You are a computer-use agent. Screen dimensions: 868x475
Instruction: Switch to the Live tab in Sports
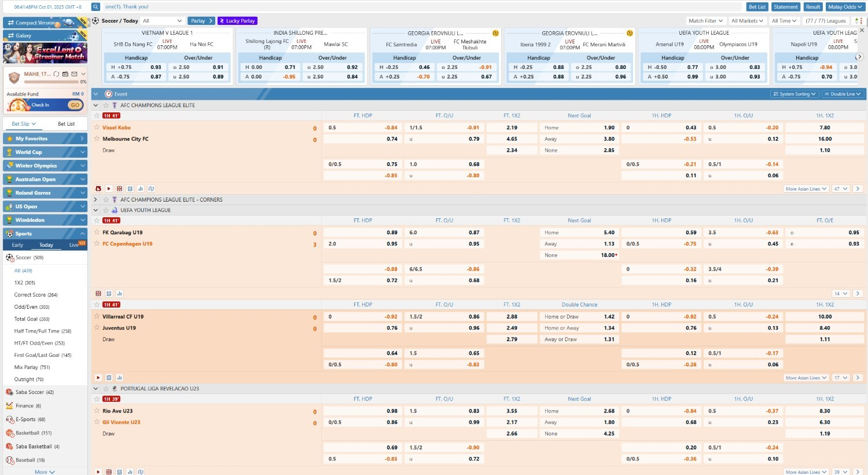(x=74, y=245)
